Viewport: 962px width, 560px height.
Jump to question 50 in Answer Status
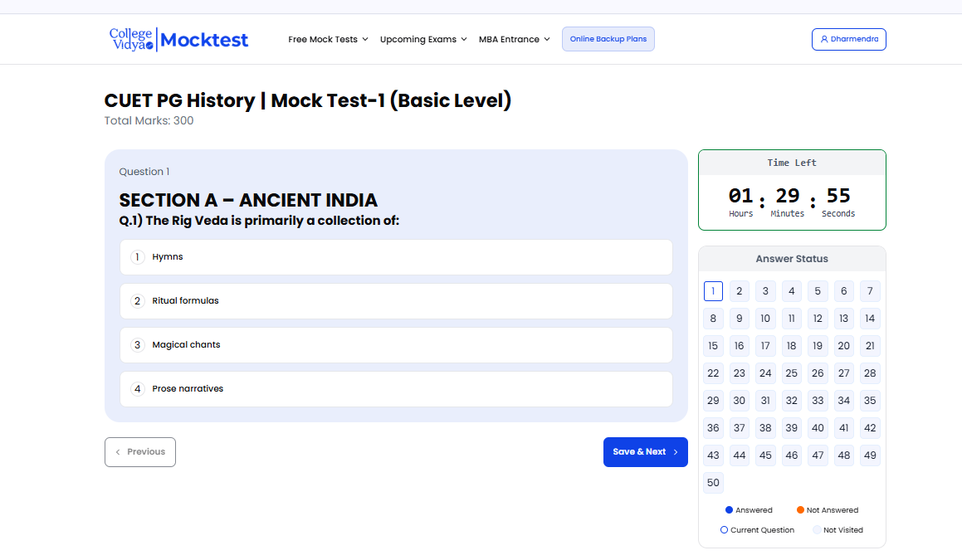tap(713, 483)
